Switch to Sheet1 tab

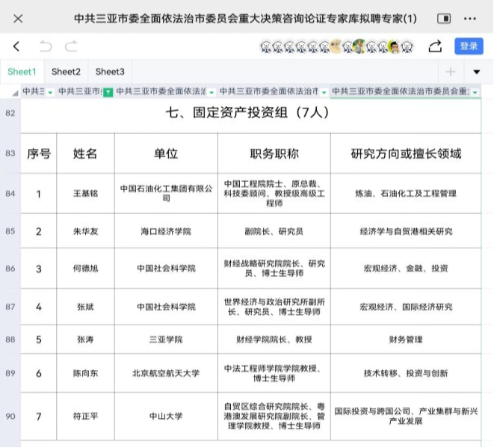(22, 72)
